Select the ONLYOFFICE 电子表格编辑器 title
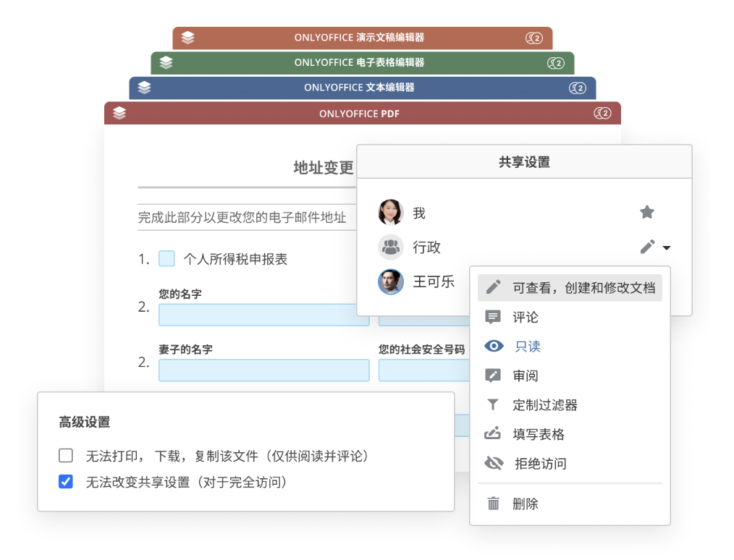 click(359, 62)
